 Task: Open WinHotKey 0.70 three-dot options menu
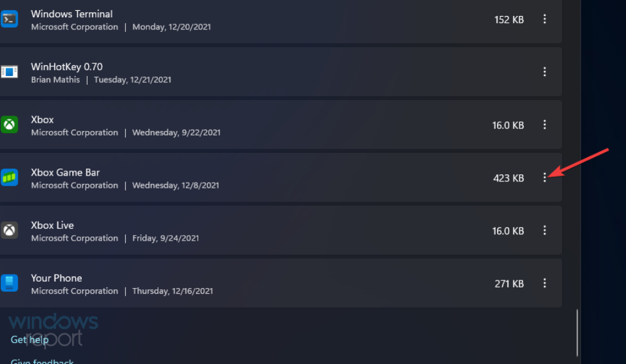coord(545,72)
